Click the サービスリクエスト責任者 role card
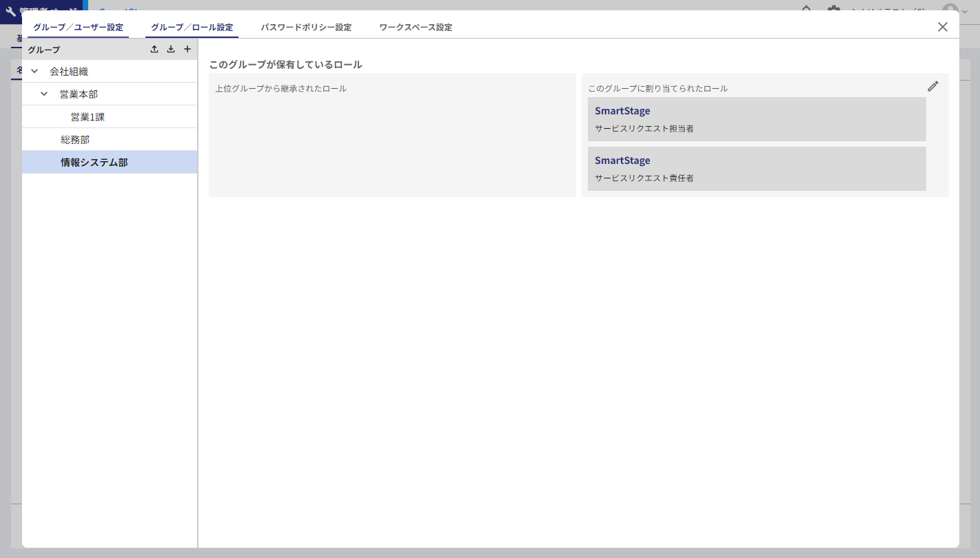 click(756, 169)
